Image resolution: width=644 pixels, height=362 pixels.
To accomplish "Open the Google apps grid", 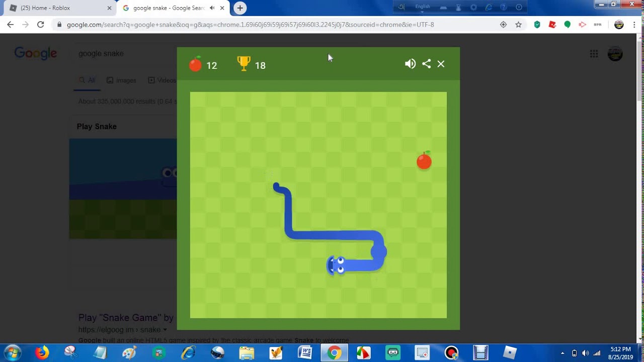I will tap(594, 54).
